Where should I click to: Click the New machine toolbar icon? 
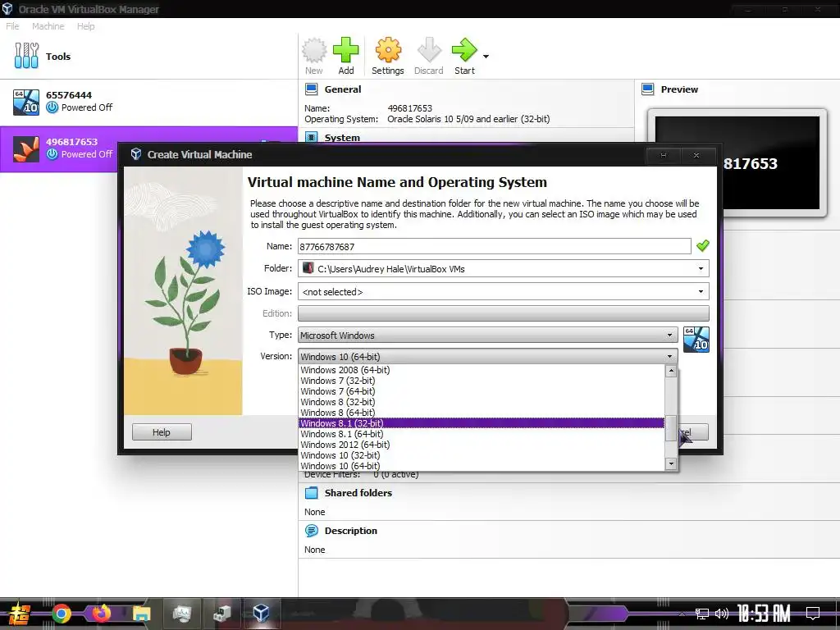(314, 50)
